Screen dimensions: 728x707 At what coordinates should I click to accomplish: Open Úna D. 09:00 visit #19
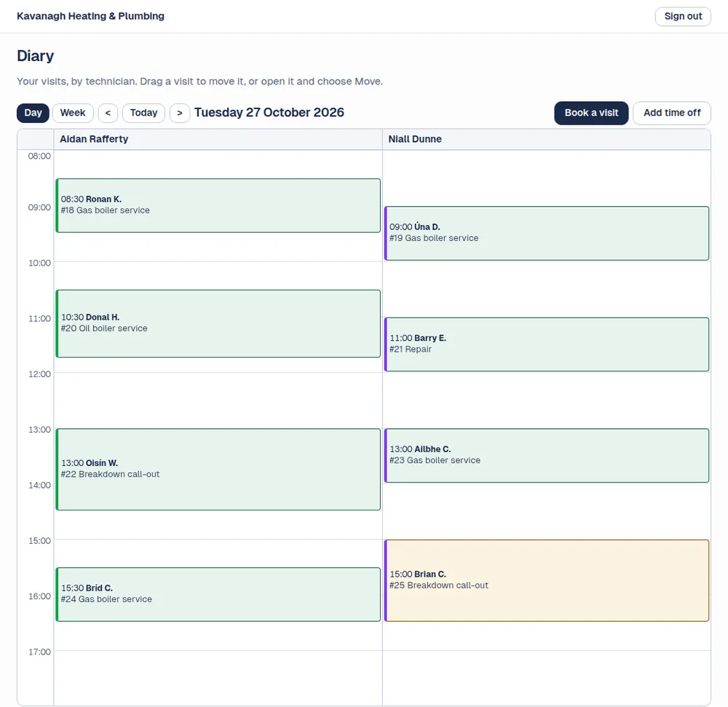coord(547,233)
